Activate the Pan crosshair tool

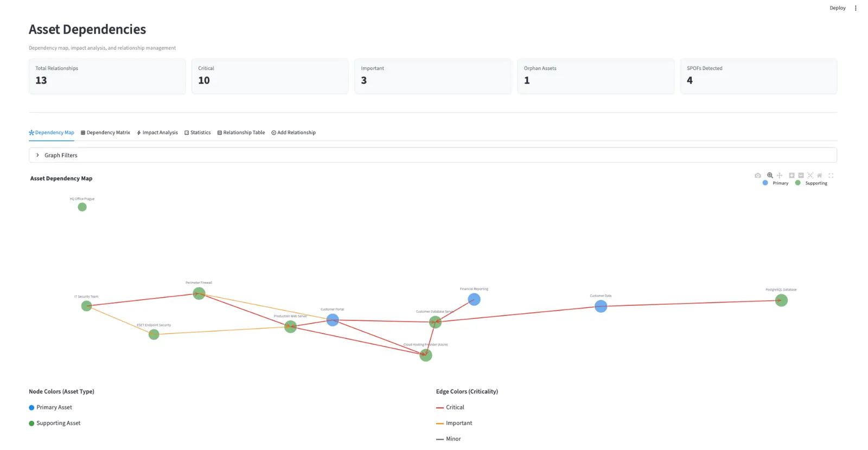click(x=780, y=176)
